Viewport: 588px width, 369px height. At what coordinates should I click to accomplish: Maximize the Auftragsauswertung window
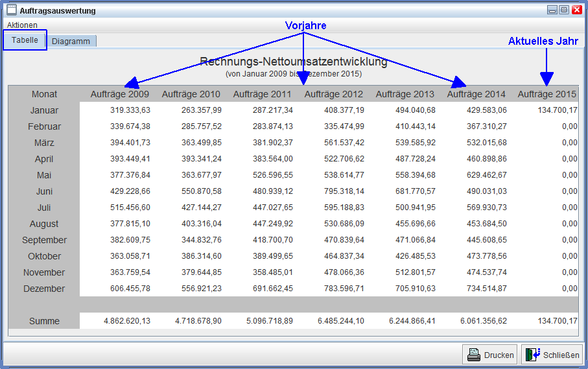pyautogui.click(x=563, y=10)
